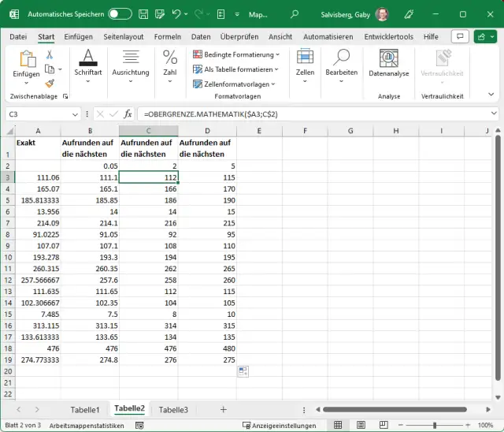This screenshot has height=432, width=504.
Task: Toggle the Automatisches Speichern switch
Action: pos(120,14)
